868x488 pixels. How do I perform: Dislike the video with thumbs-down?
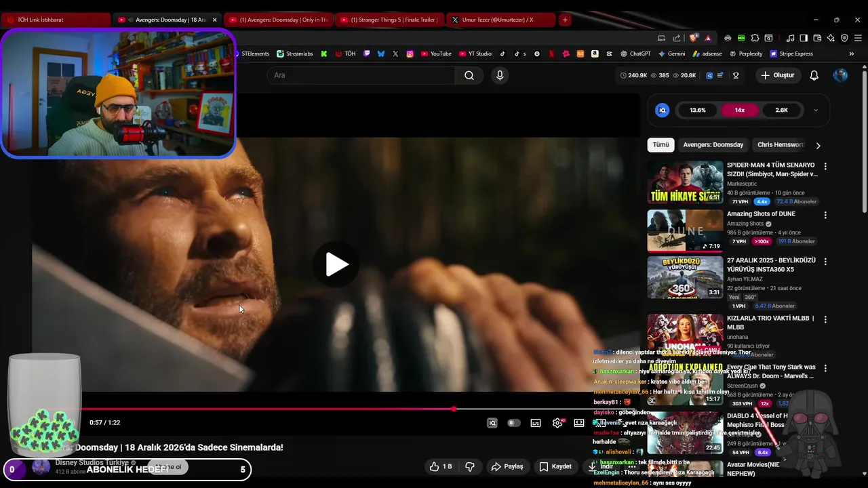pos(469,466)
